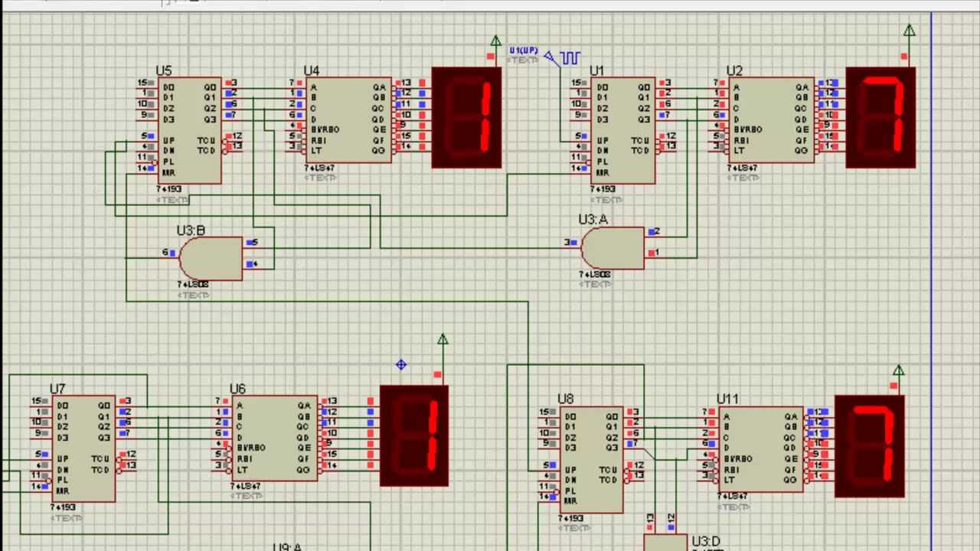This screenshot has width=980, height=551.
Task: Click the U1 reference label
Action: [x=596, y=71]
